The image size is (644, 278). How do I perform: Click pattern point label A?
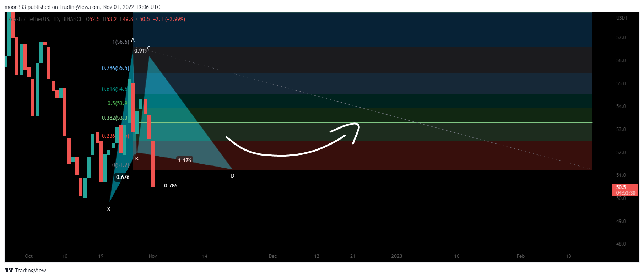pos(133,40)
